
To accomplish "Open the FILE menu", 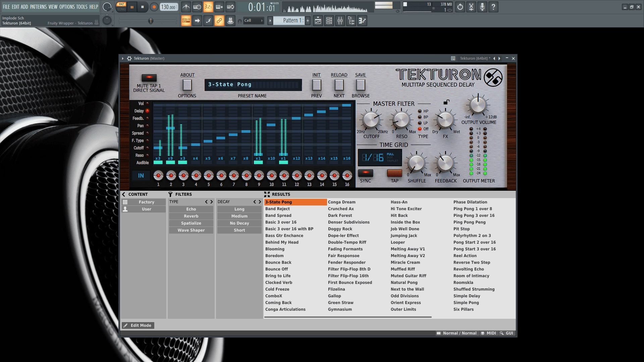I will point(6,7).
